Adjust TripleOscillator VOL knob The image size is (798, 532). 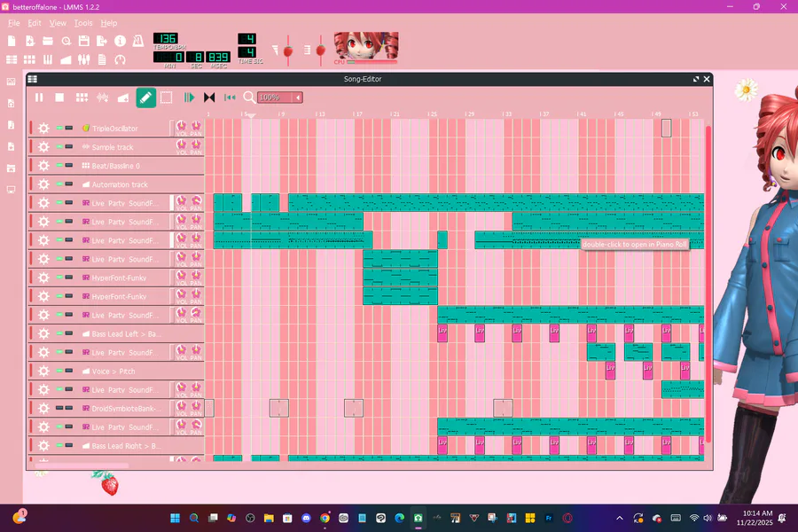[182, 126]
